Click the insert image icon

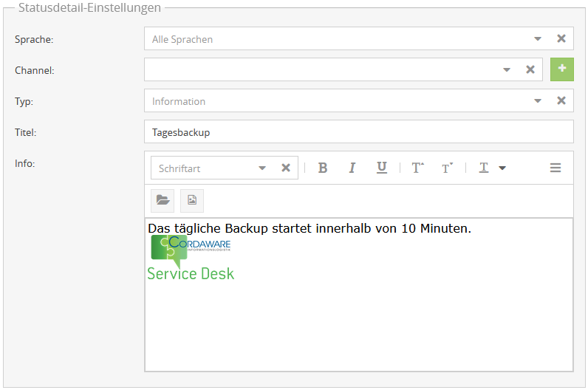tap(192, 200)
